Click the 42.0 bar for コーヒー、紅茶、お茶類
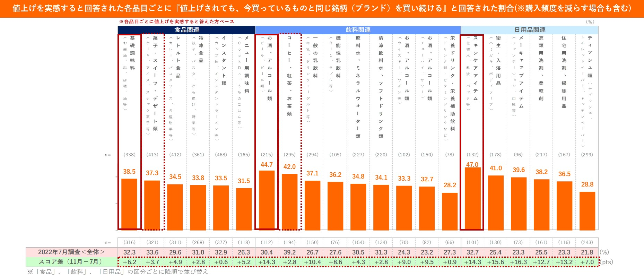This screenshot has width=644, height=277. (x=289, y=202)
